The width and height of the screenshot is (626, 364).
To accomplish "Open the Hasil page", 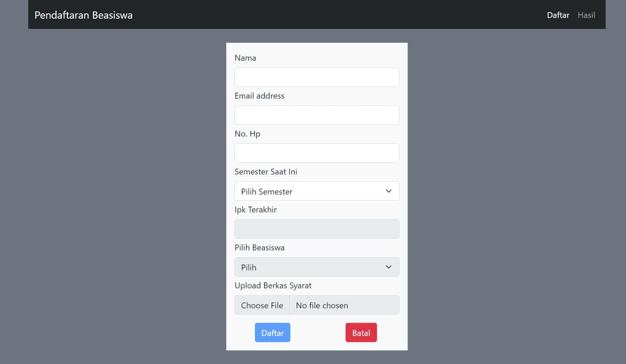I will click(586, 15).
